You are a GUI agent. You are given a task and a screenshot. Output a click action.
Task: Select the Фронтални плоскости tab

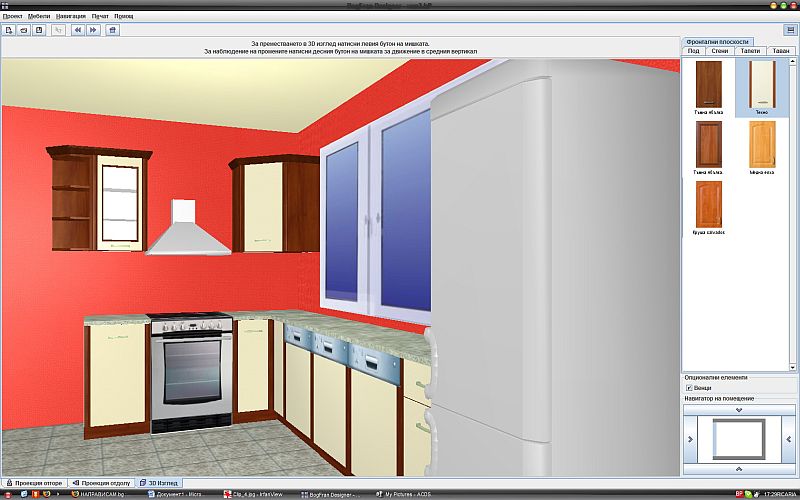tap(717, 42)
